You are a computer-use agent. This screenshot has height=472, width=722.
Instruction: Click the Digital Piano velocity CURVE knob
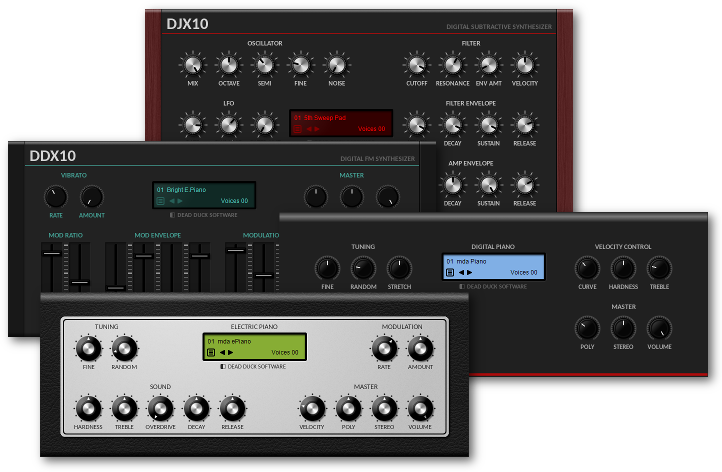coord(587,268)
